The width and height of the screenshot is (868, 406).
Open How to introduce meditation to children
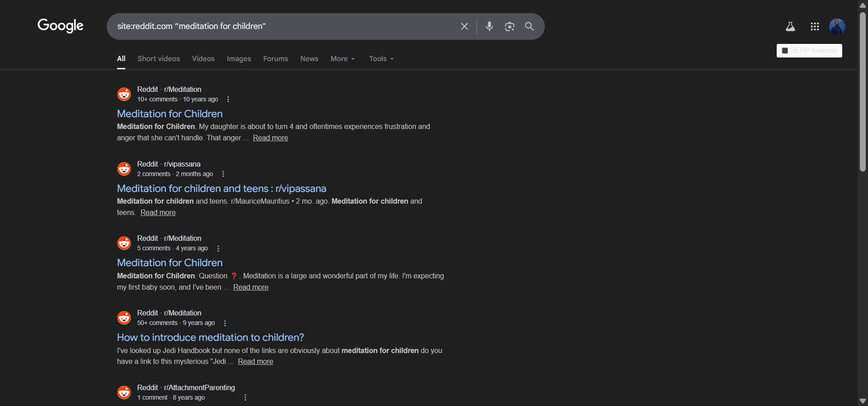tap(210, 337)
